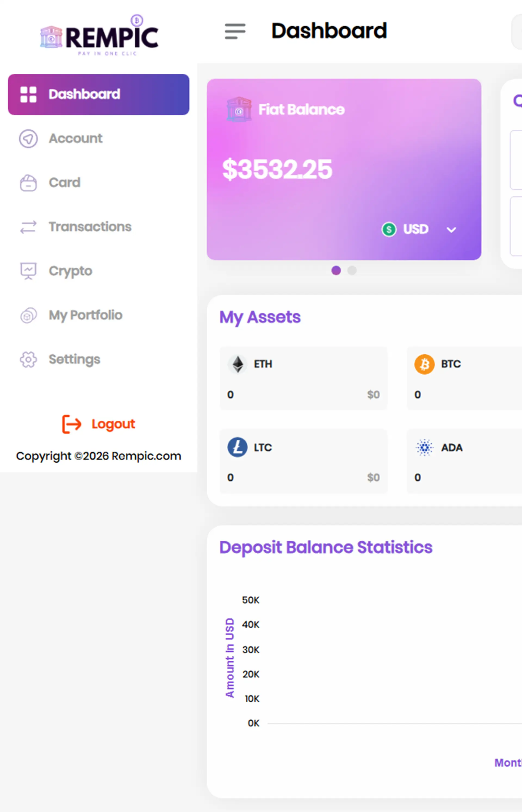
Task: Click the Transactions arrows icon
Action: coord(28,227)
